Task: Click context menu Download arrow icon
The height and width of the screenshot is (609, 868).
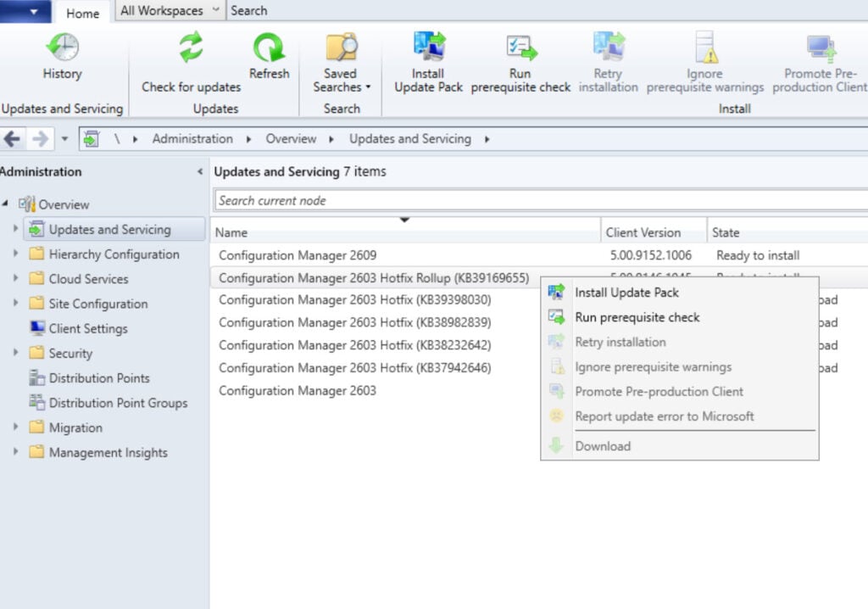Action: pyautogui.click(x=556, y=445)
